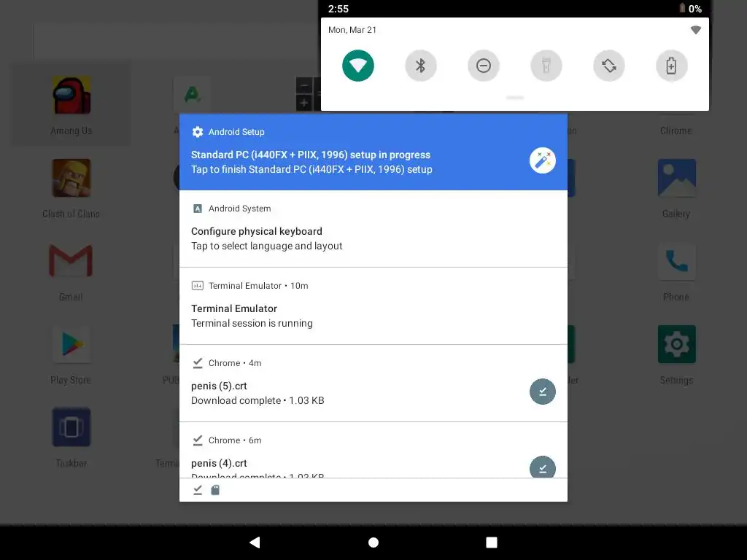
Task: Enable the battery saver quick setting
Action: pyautogui.click(x=672, y=66)
